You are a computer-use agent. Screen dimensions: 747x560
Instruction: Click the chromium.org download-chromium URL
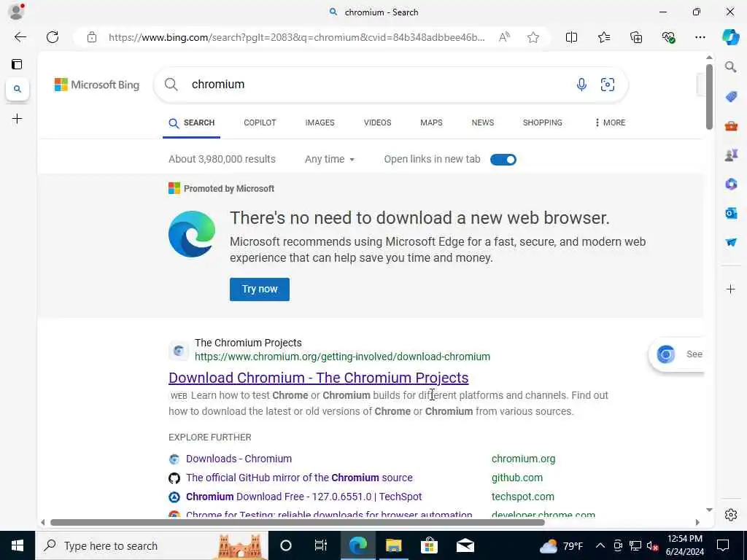tap(342, 357)
